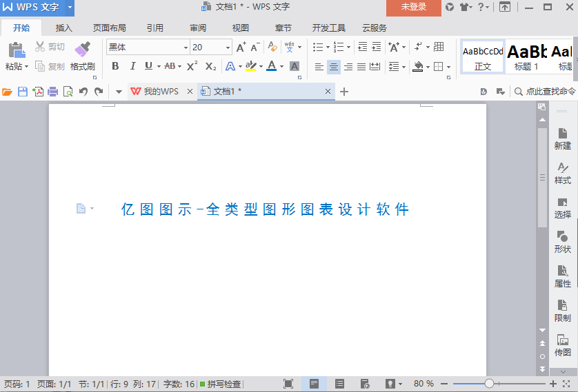Screen dimensions: 578x392
Task: Open the 限制 restriction side panel
Action: coord(563,311)
